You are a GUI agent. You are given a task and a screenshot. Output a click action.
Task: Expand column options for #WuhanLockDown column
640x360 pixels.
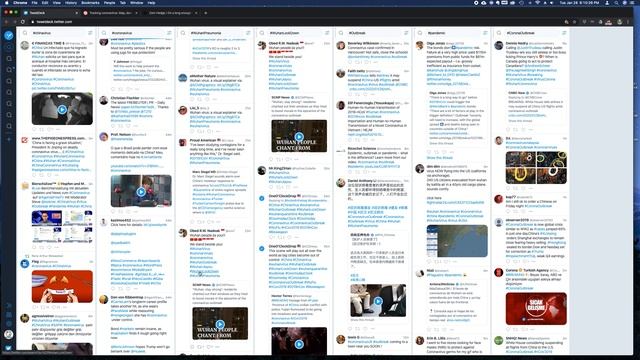[327, 33]
